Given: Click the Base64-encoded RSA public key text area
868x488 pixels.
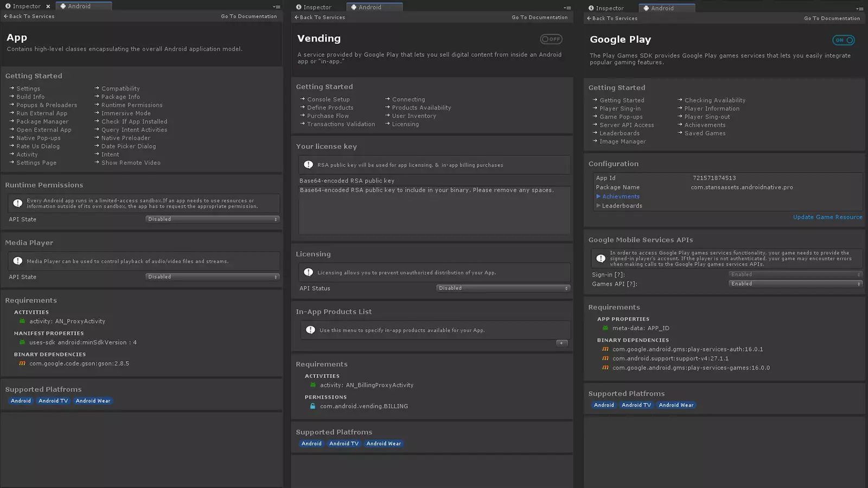Looking at the screenshot, I should pos(434,210).
